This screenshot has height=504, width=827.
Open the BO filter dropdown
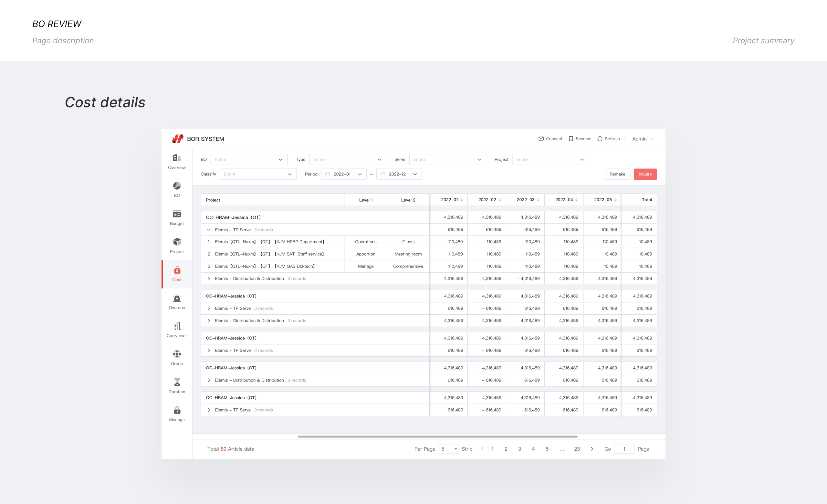coord(249,159)
